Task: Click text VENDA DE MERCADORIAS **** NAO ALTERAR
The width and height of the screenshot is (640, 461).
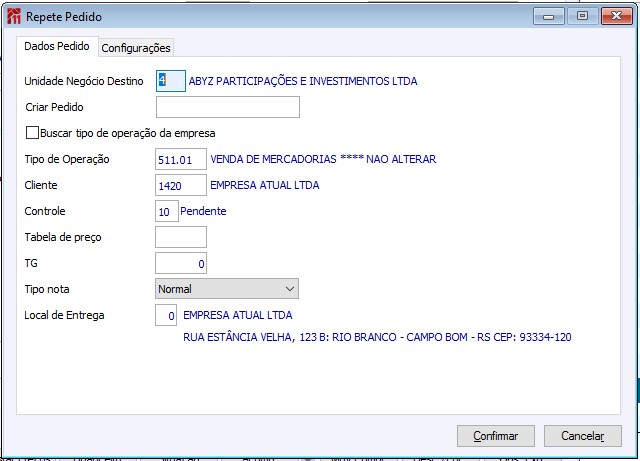Action: [x=323, y=159]
